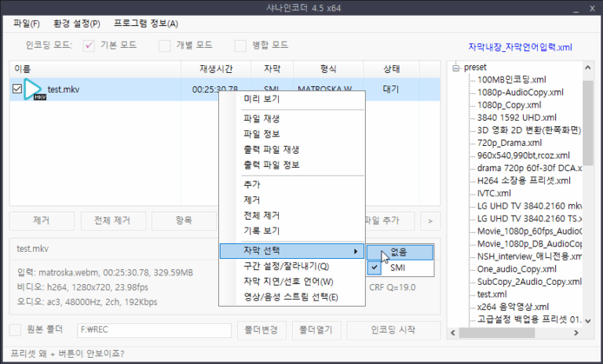Select test.xml preset
This screenshot has height=364, width=603.
492,294
